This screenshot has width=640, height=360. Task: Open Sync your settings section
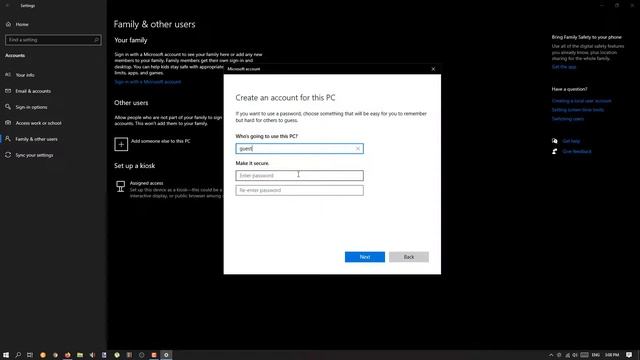tap(34, 155)
